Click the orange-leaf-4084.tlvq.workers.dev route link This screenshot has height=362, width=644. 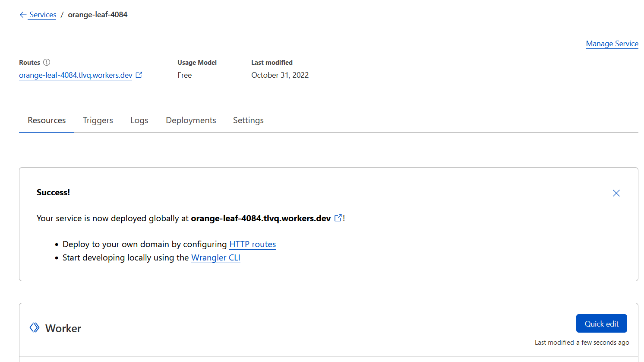point(75,75)
